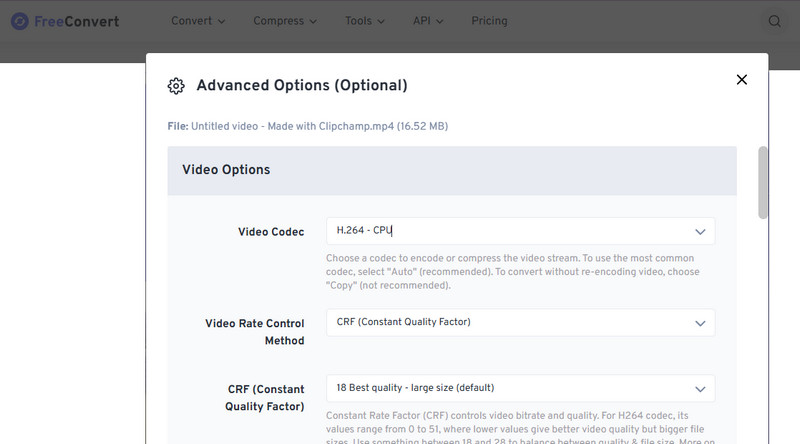Open the Compress menu

click(284, 21)
